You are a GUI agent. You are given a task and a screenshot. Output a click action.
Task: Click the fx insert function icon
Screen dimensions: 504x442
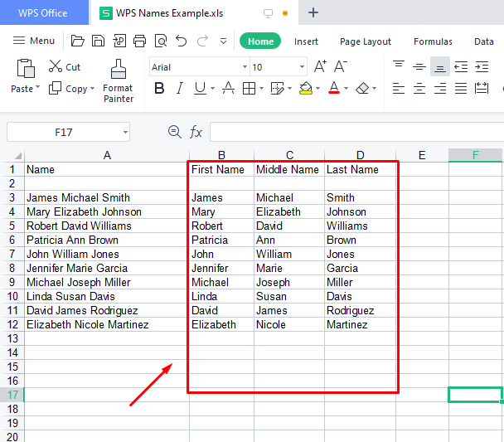click(196, 132)
